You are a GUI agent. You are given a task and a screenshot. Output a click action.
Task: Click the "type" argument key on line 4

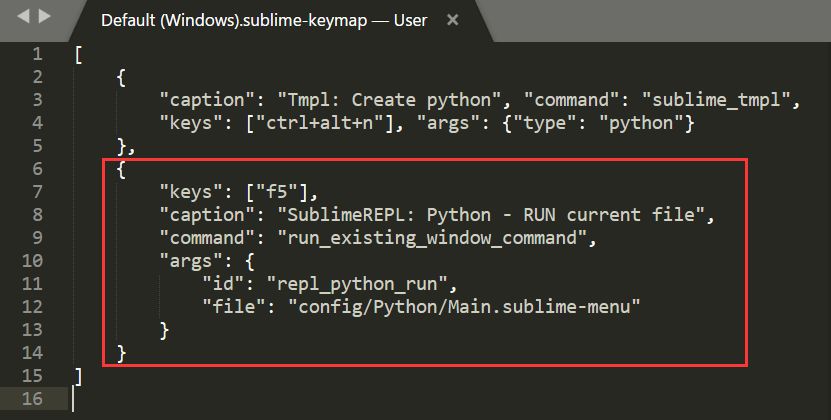(550, 124)
